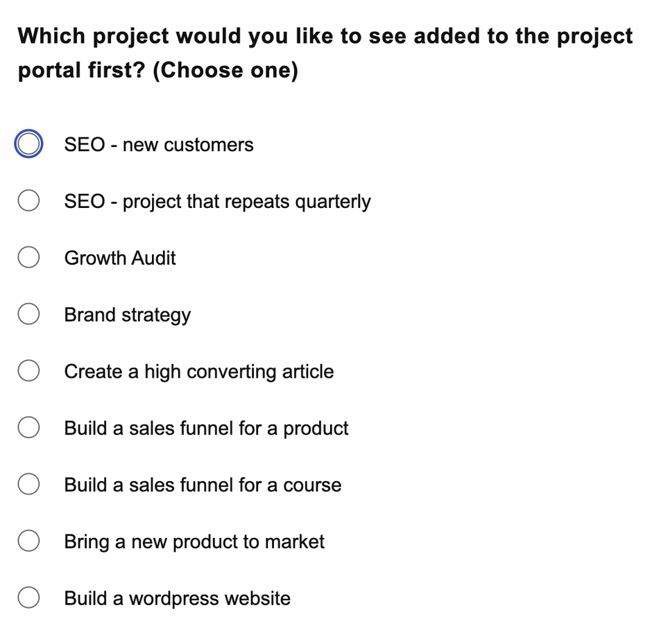Click the 'Growth Audit' option label
Image resolution: width=659 pixels, height=644 pixels.
point(120,258)
